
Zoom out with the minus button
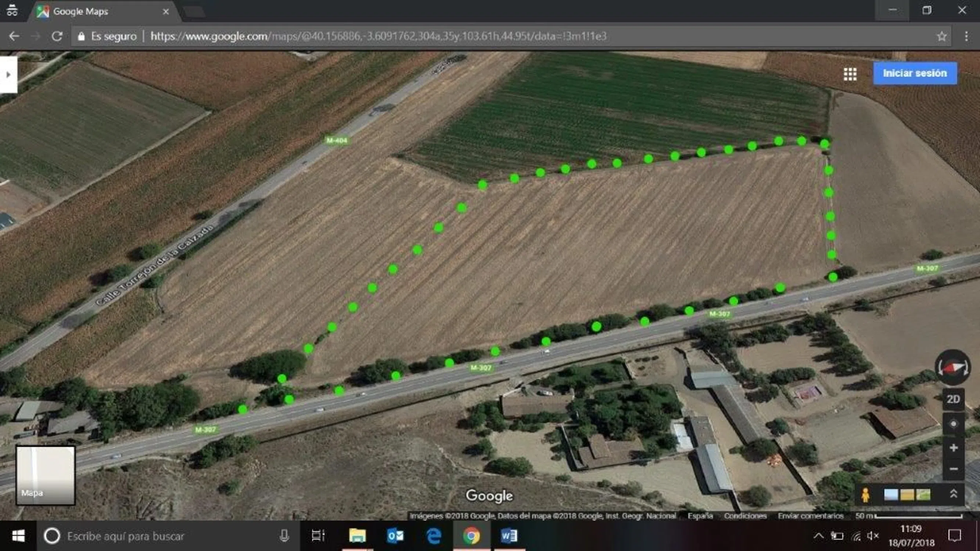coord(953,469)
